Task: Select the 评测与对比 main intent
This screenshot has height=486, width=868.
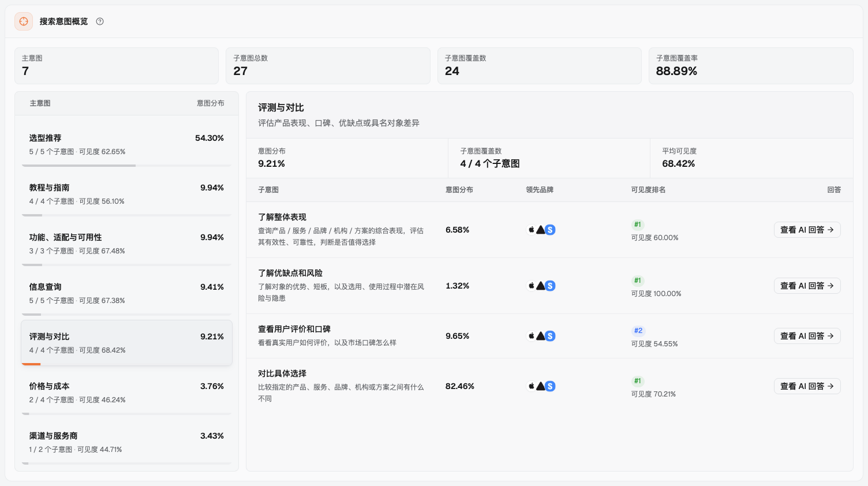Action: tap(126, 343)
